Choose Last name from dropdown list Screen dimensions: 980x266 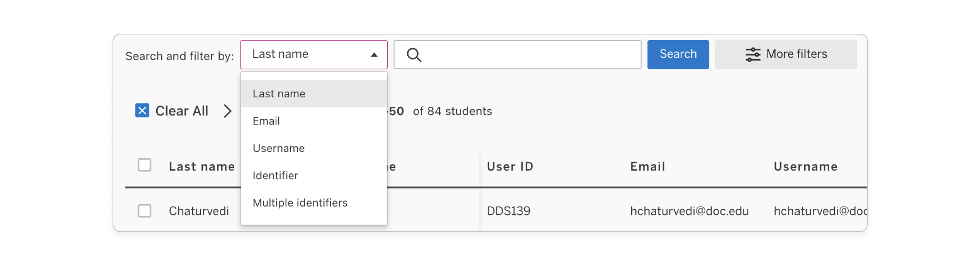(x=279, y=94)
